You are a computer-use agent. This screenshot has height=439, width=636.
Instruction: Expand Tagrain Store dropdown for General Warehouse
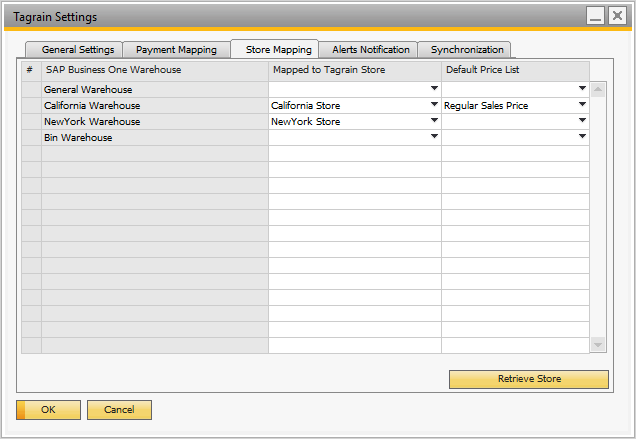(434, 89)
